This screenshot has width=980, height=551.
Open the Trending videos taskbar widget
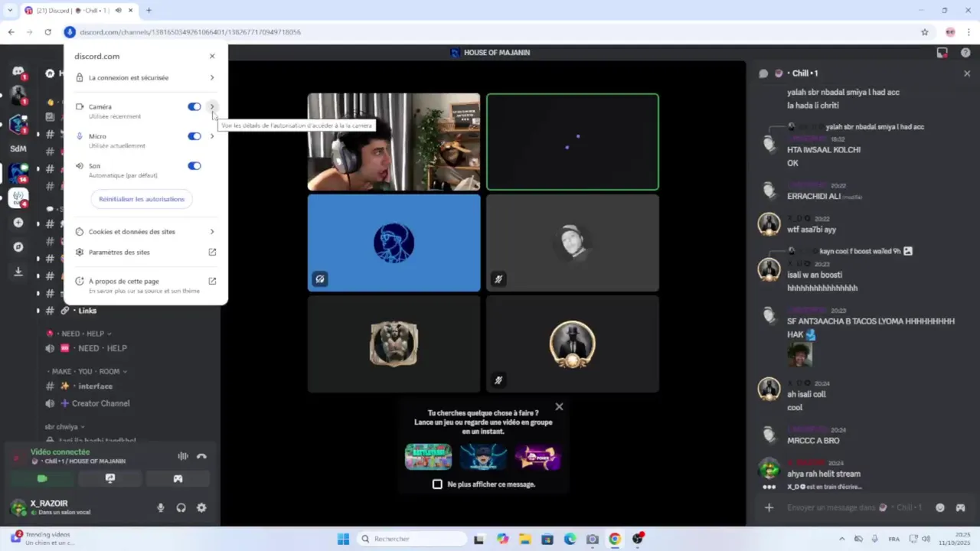[42, 539]
